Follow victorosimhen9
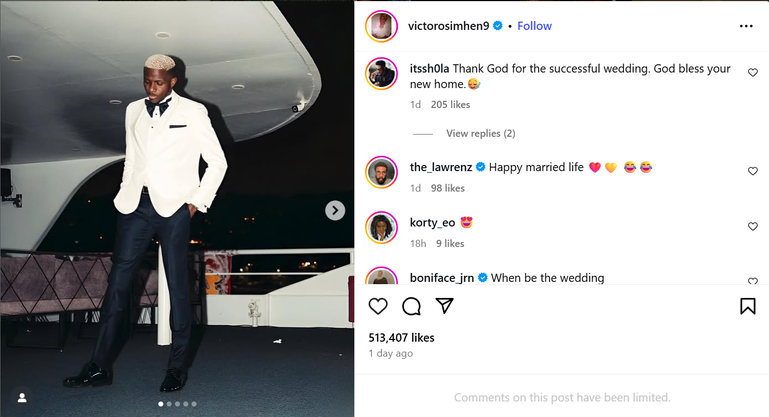769x417 pixels. pyautogui.click(x=534, y=26)
